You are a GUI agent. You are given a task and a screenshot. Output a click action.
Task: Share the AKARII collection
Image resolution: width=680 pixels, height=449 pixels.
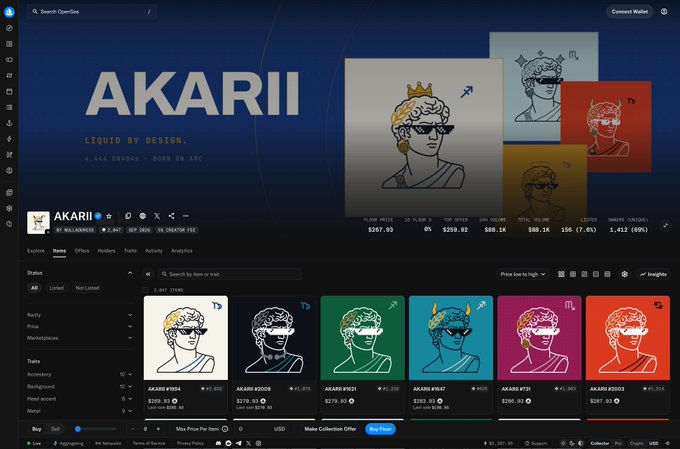(171, 216)
